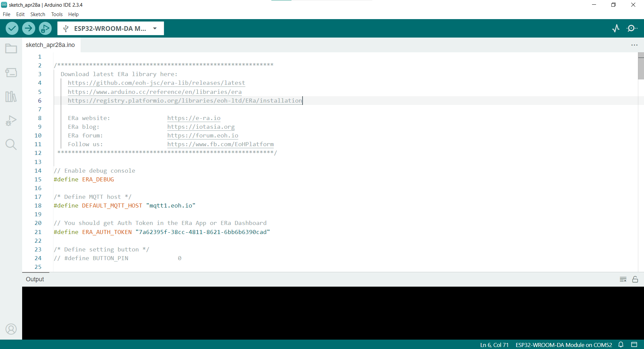This screenshot has width=644, height=349.
Task: Click the editor vertical scrollbar thumb
Action: pyautogui.click(x=641, y=66)
